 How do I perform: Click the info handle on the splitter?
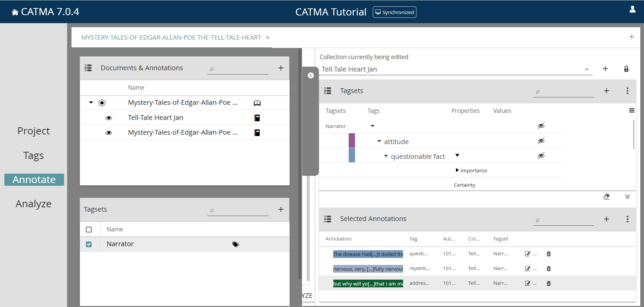[x=311, y=75]
